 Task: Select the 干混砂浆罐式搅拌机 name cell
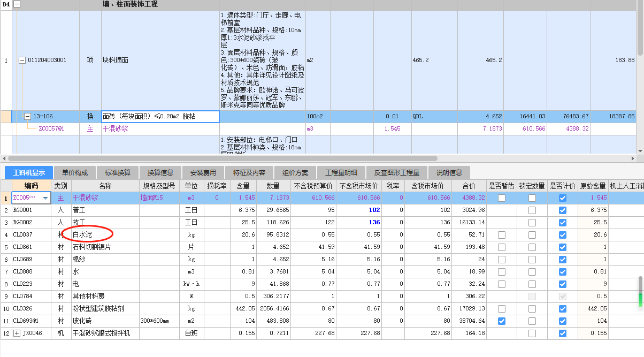[x=105, y=333]
